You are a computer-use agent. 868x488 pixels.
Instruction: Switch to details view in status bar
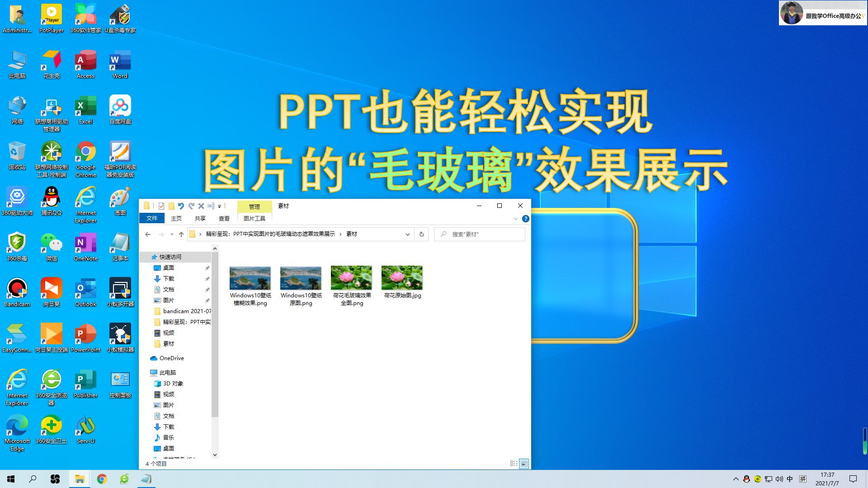pos(514,464)
